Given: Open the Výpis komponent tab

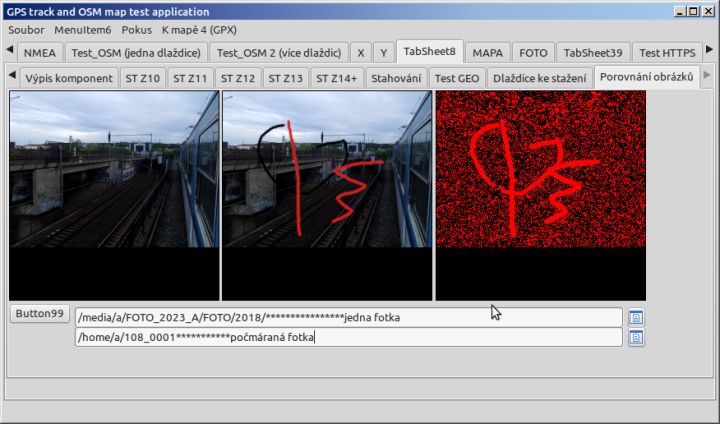Looking at the screenshot, I should (69, 78).
